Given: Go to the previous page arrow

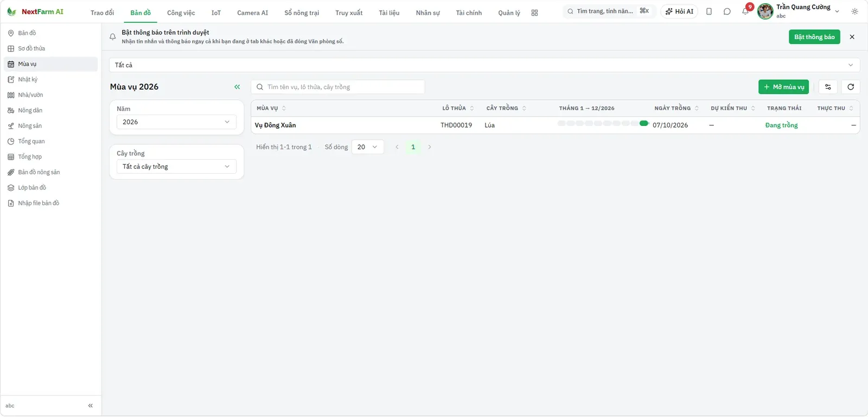Looking at the screenshot, I should click(397, 147).
